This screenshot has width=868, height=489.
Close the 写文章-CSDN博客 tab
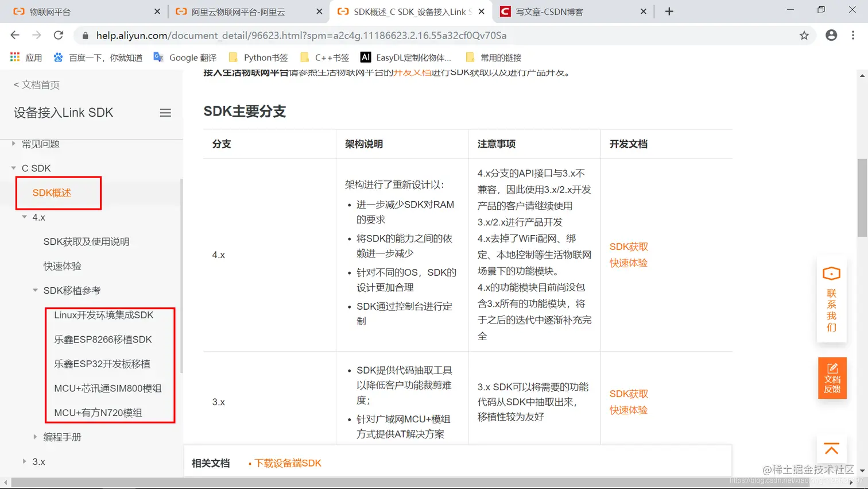pyautogui.click(x=643, y=11)
